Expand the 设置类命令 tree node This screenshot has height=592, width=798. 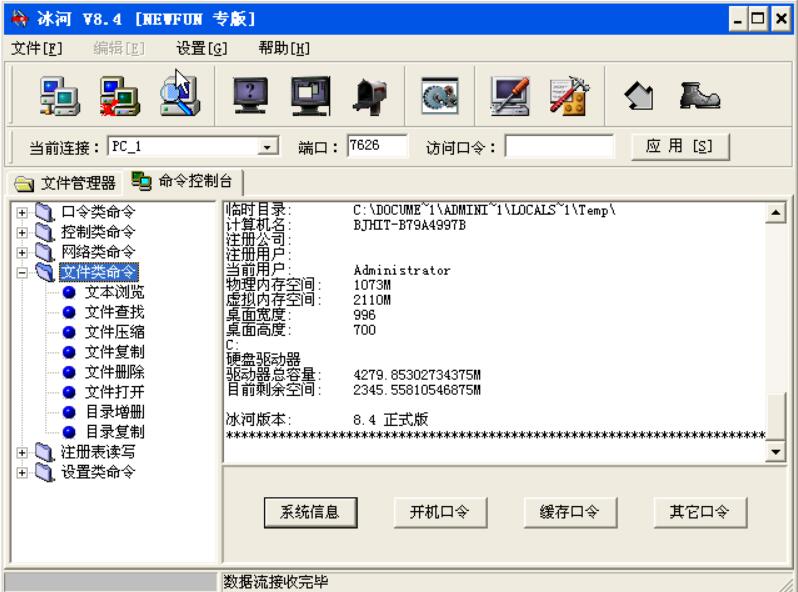coord(22,472)
